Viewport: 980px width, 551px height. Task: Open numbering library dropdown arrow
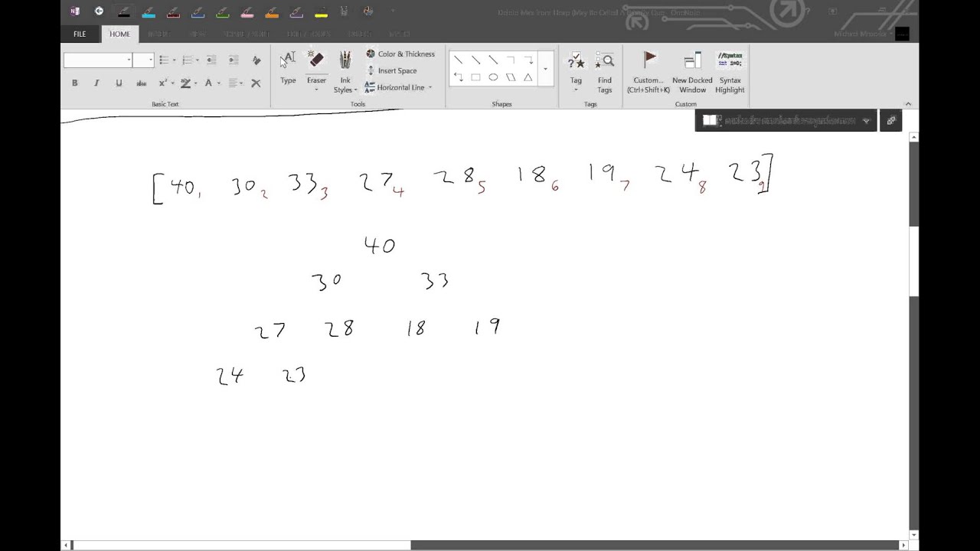click(198, 60)
